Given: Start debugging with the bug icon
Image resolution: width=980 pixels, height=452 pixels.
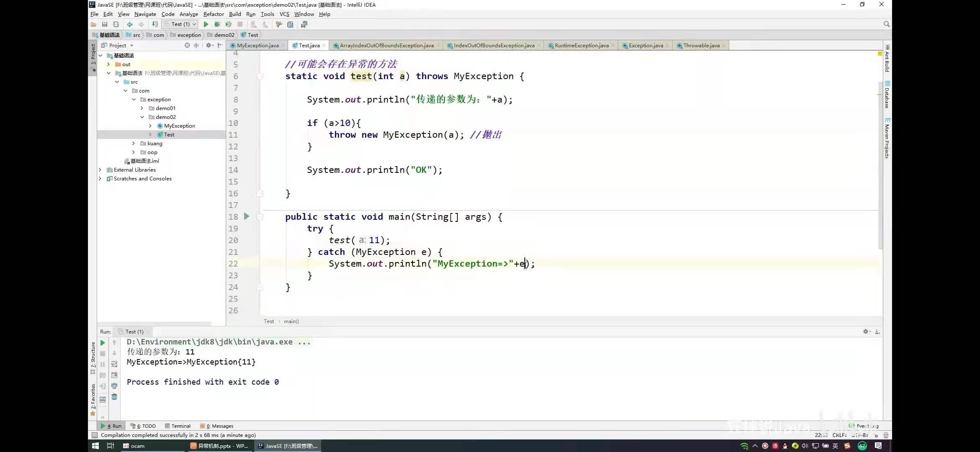Looking at the screenshot, I should point(217,24).
